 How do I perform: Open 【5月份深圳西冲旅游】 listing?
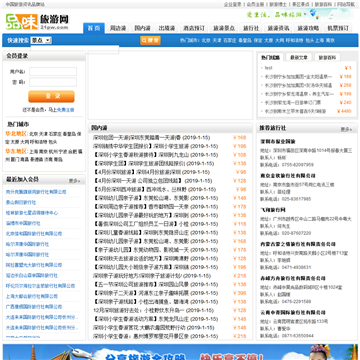154,190
